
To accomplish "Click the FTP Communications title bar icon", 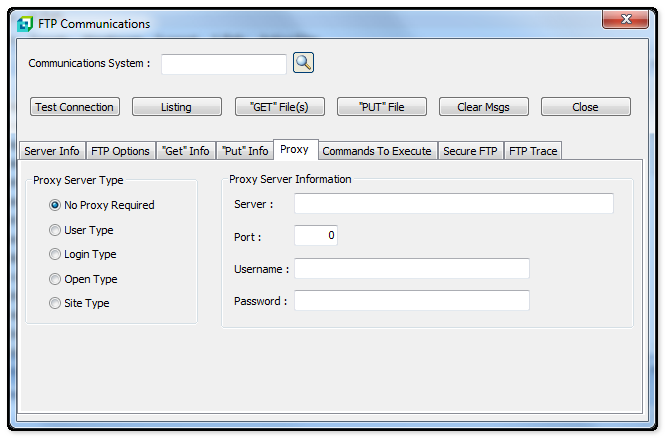I will (x=25, y=24).
